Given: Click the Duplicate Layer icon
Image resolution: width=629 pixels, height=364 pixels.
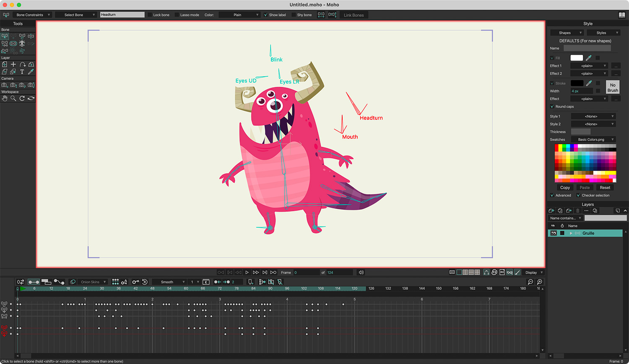Looking at the screenshot, I should 560,211.
